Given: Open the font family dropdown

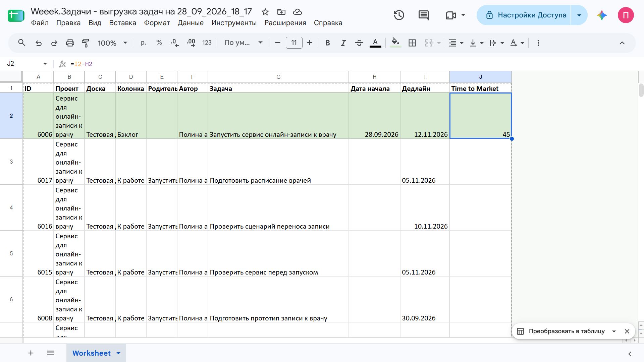Looking at the screenshot, I should coord(243,43).
